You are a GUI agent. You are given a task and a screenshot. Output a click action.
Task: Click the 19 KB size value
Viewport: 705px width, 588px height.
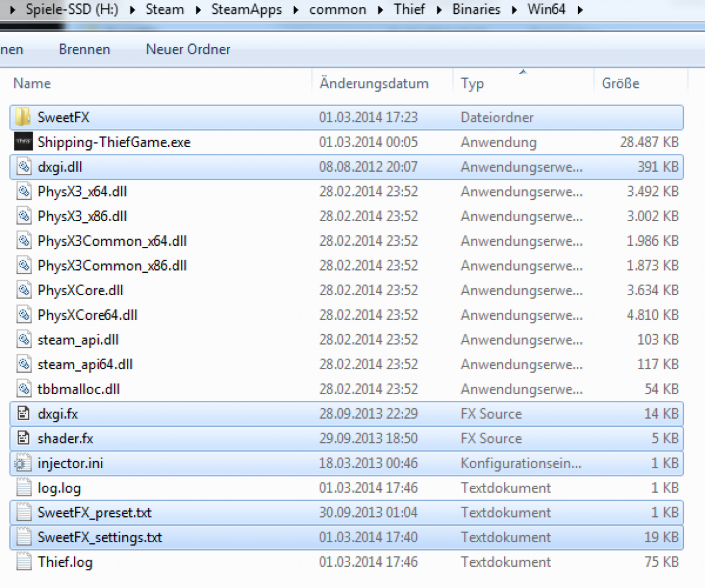(x=662, y=537)
